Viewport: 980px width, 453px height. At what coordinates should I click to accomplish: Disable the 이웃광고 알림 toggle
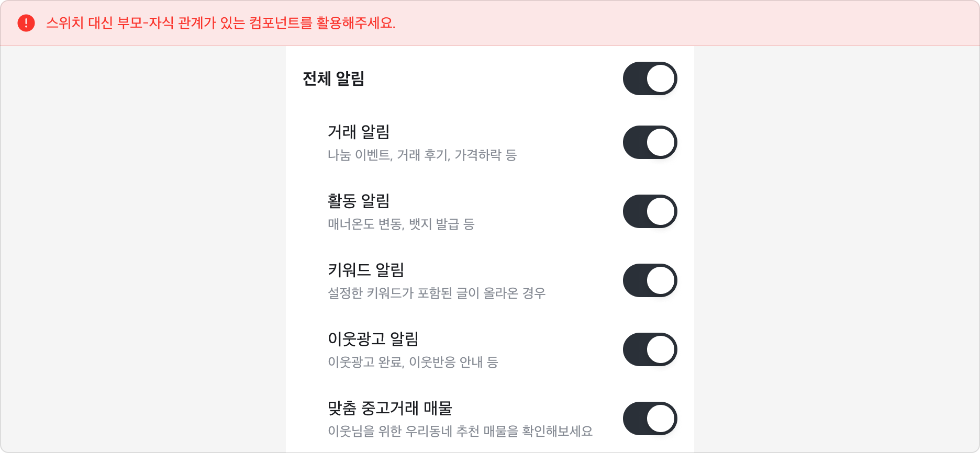(650, 349)
